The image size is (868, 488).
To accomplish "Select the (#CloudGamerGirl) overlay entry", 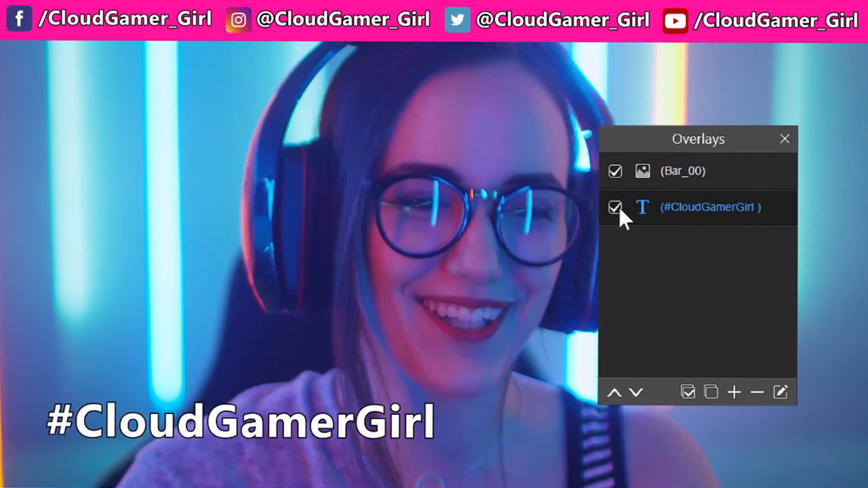I will [x=710, y=207].
